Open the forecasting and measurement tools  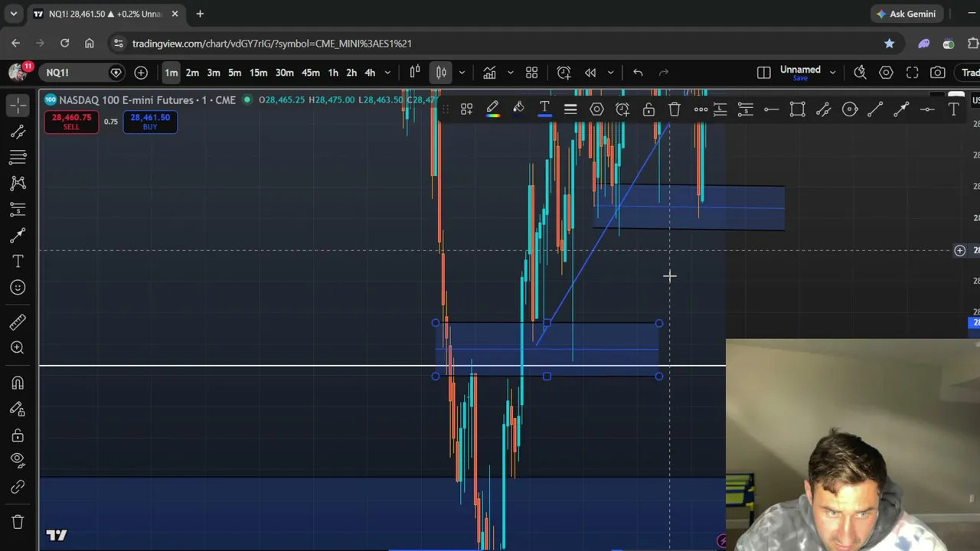[18, 210]
